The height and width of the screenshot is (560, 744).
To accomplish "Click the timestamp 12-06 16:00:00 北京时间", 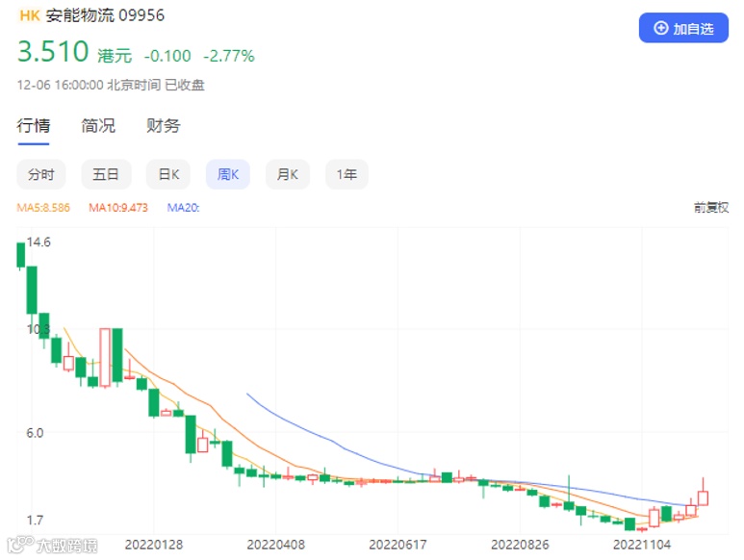I will point(89,85).
